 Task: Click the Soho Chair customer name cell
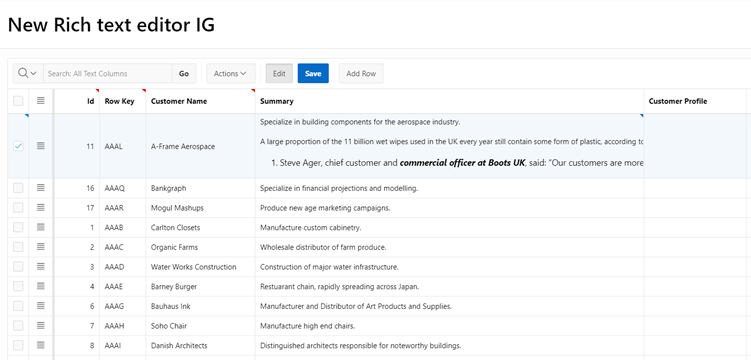click(201, 326)
